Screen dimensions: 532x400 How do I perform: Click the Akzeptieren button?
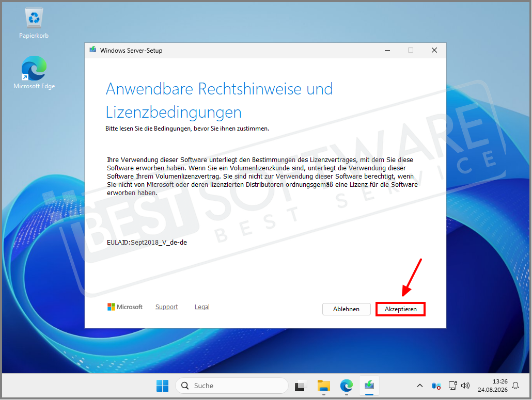click(x=400, y=309)
